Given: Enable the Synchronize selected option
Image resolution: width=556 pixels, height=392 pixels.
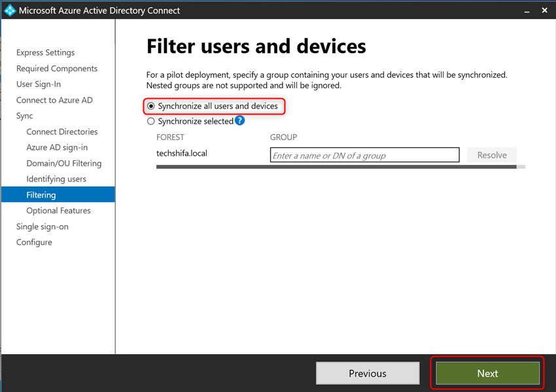Looking at the screenshot, I should pos(151,121).
